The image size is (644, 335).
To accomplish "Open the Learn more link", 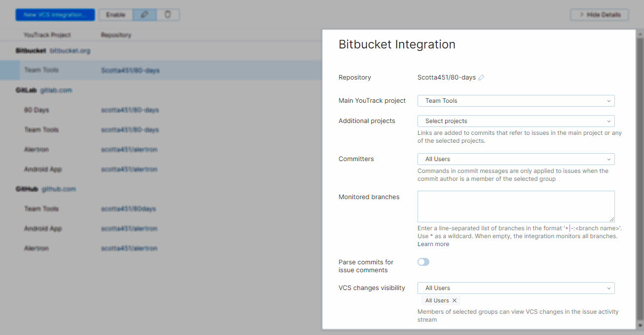I will pyautogui.click(x=433, y=244).
